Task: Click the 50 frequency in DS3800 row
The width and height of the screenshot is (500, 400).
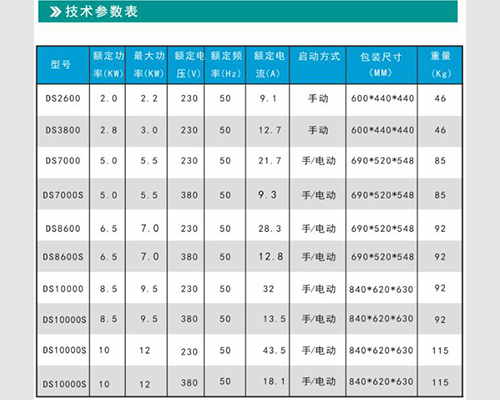Action: point(225,130)
